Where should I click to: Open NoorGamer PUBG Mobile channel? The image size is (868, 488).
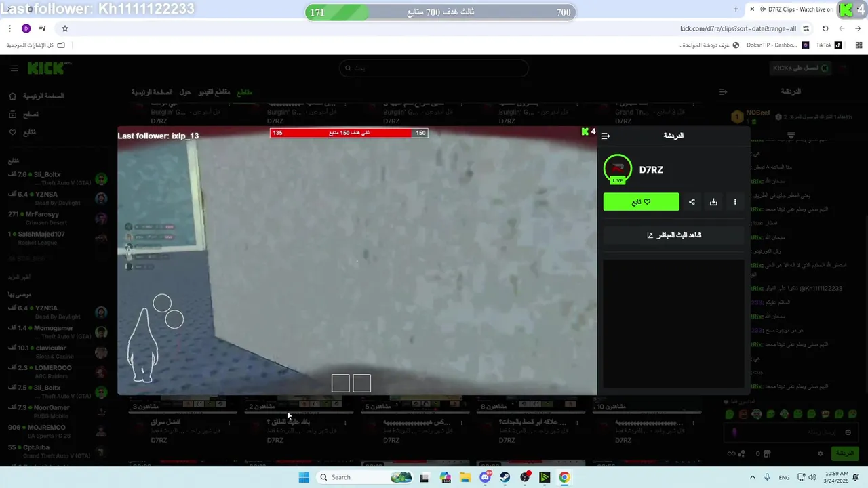tap(58, 412)
